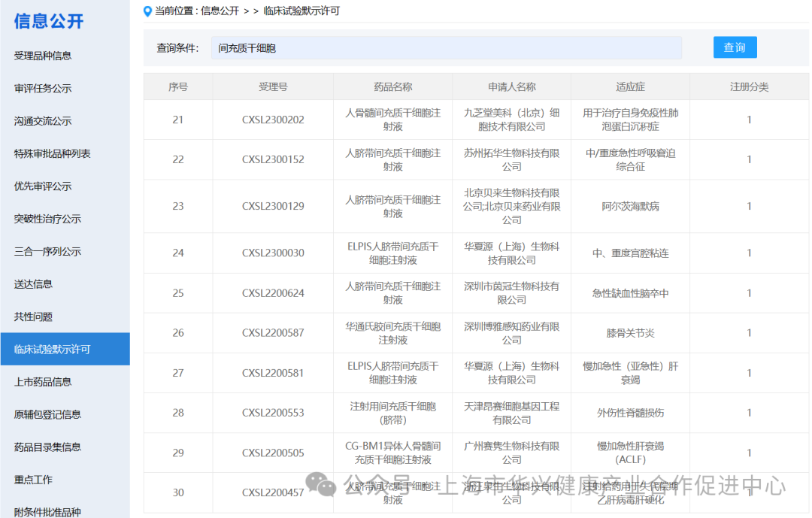This screenshot has width=812, height=518.
Task: Click row number 24 cell
Action: click(178, 253)
